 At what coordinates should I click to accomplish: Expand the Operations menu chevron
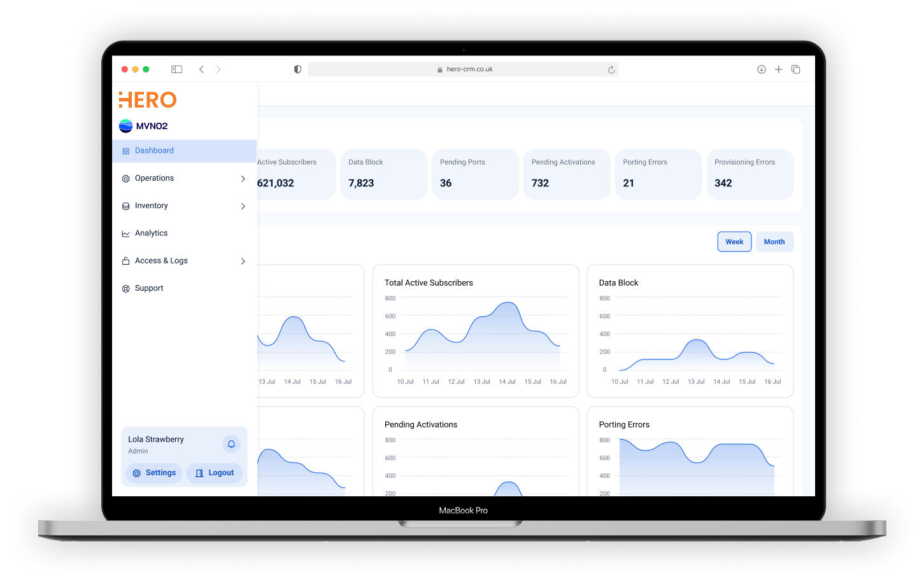243,179
